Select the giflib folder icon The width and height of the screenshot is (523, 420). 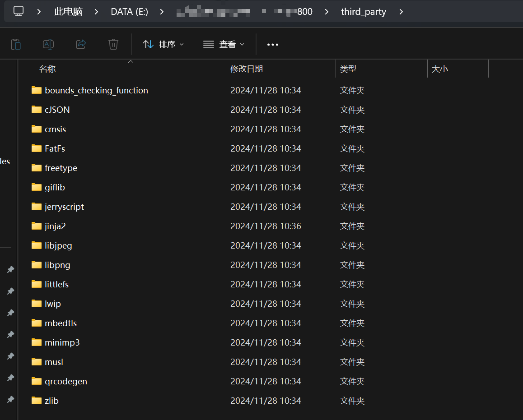(36, 187)
